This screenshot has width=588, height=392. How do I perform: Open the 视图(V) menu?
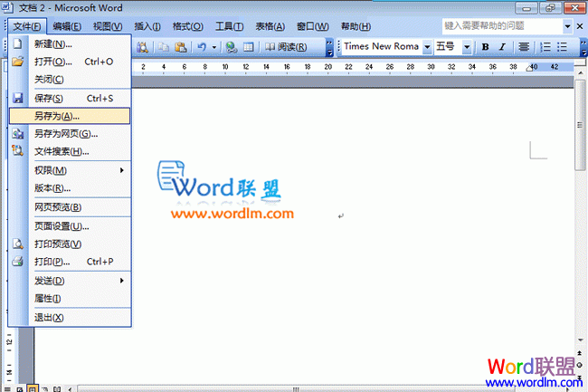(108, 26)
